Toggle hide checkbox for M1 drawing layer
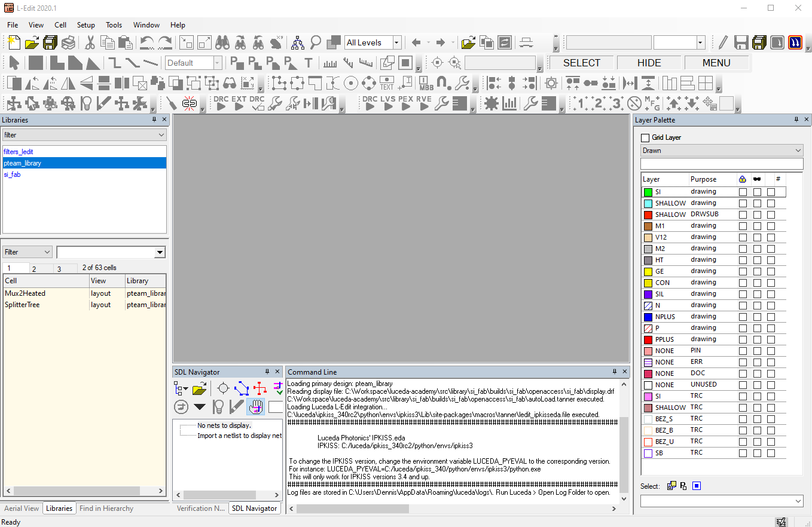 [x=757, y=226]
